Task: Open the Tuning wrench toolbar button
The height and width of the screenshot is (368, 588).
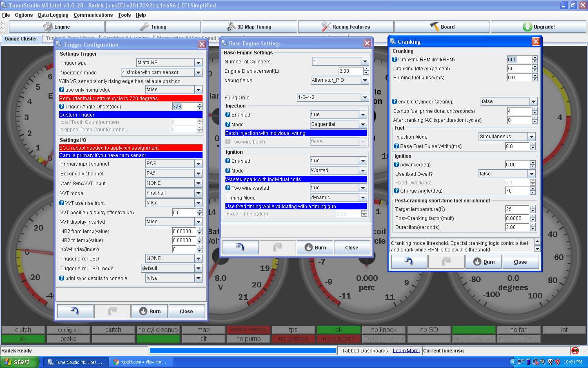Action: 153,27
